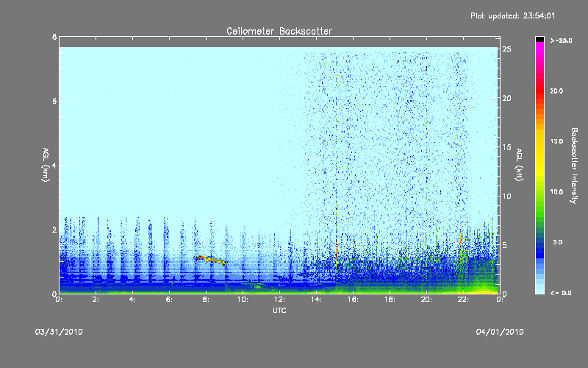Click the 5 kft tick label
Viewport: 588px width, 368px height.
click(505, 245)
